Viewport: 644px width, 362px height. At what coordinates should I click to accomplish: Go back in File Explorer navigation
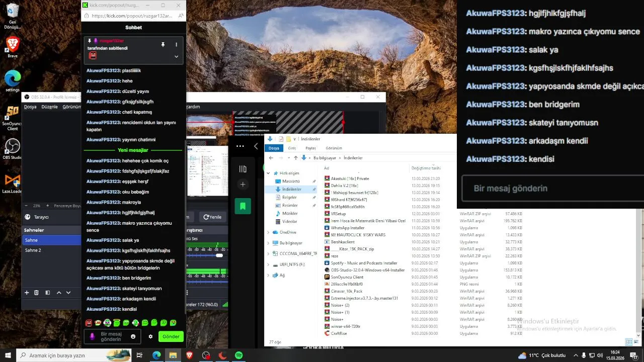[271, 158]
